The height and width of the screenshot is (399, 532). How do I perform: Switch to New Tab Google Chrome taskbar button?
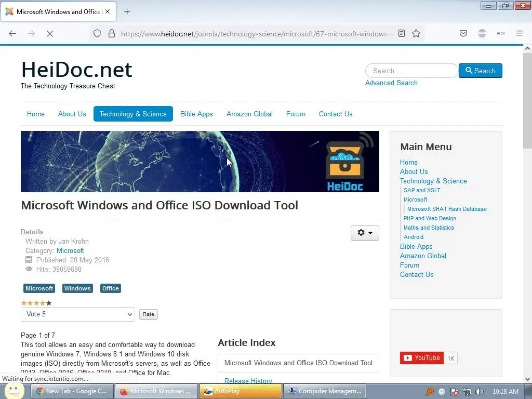pyautogui.click(x=72, y=391)
